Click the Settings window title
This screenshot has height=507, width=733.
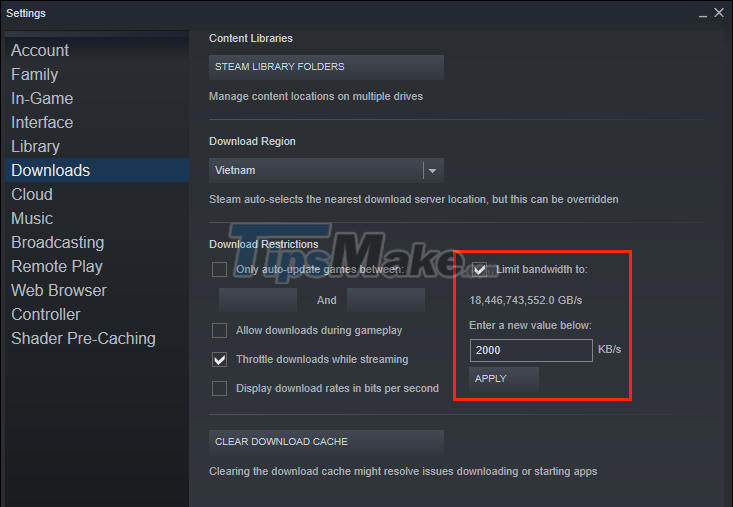coord(26,13)
